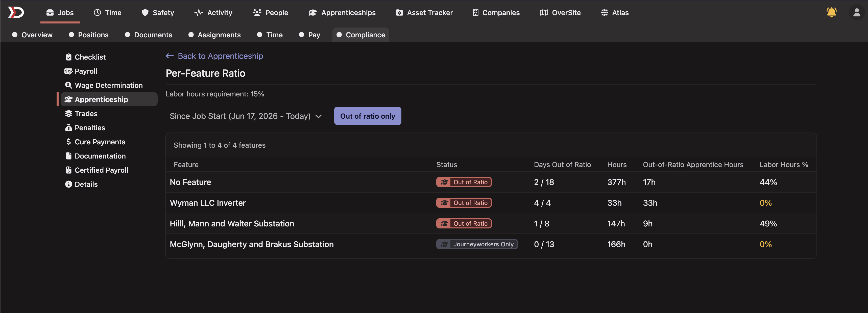Click the clock icon next to Time
The height and width of the screenshot is (313, 868).
pos(97,12)
